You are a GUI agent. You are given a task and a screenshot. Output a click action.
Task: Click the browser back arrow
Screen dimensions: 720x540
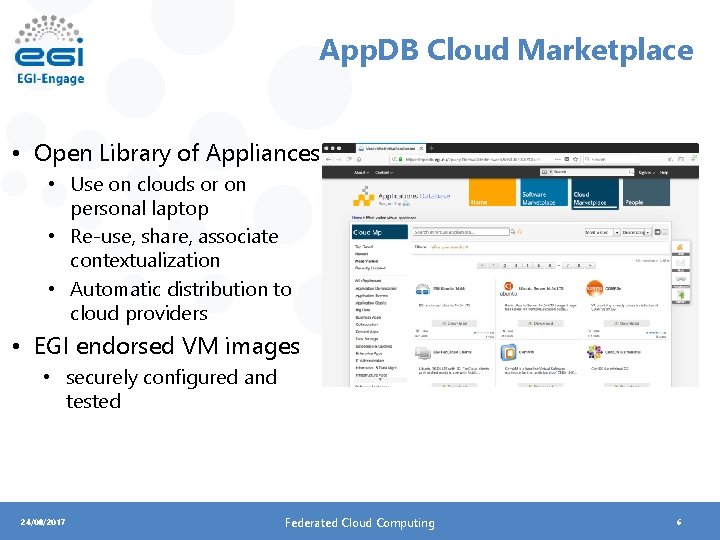click(x=328, y=159)
